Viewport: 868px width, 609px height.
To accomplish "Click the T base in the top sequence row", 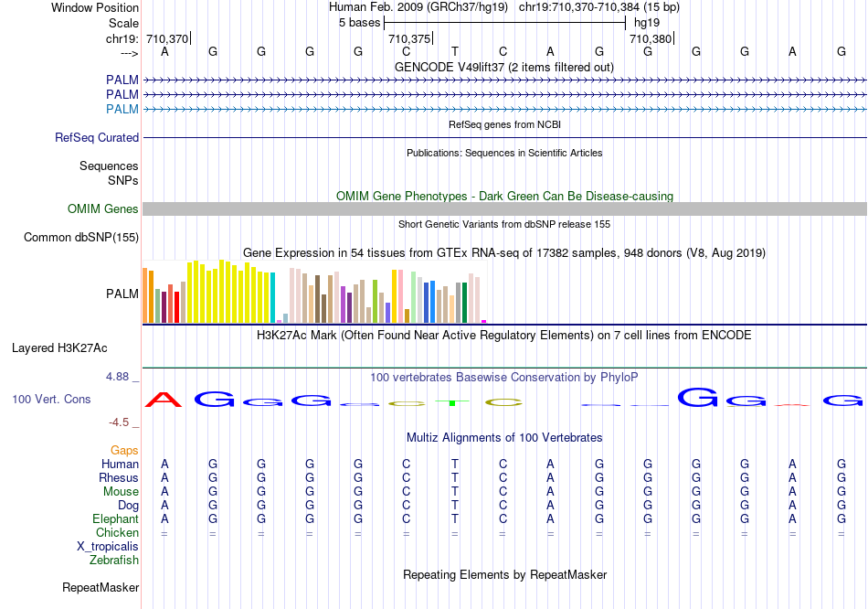I will tap(454, 51).
